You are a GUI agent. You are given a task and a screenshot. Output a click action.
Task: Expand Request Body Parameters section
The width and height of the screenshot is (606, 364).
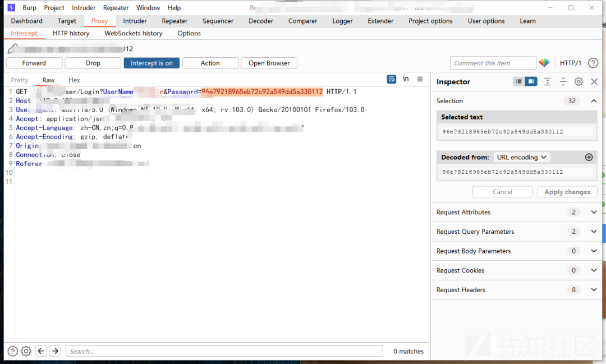594,251
